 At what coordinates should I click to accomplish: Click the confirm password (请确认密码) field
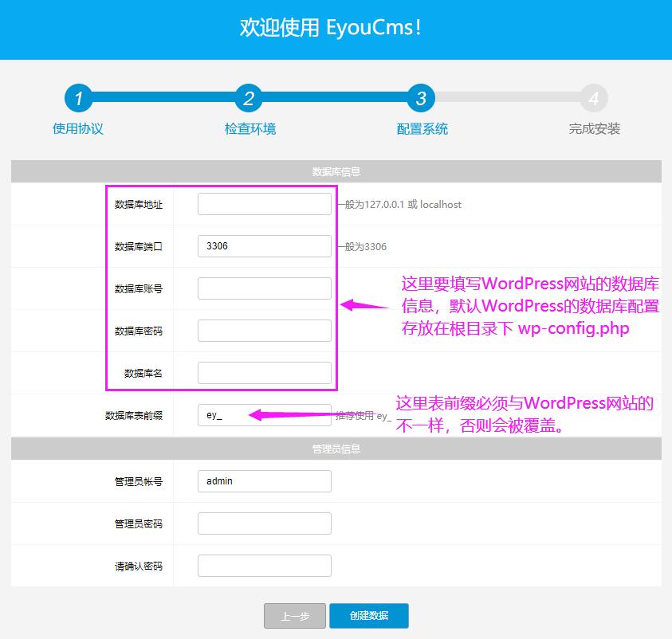point(265,566)
